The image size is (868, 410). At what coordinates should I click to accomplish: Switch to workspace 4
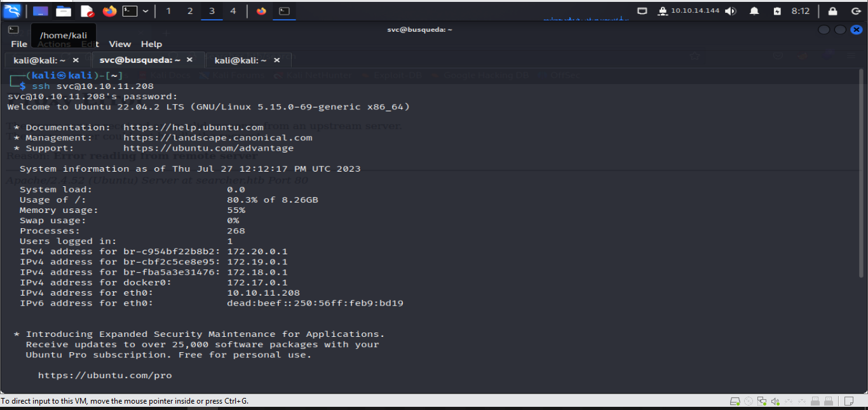tap(233, 10)
